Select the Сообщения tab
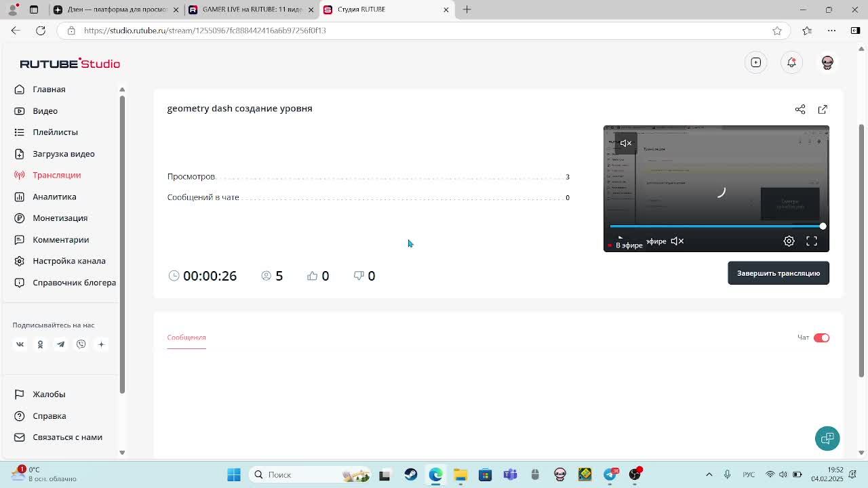The height and width of the screenshot is (488, 868). (186, 338)
